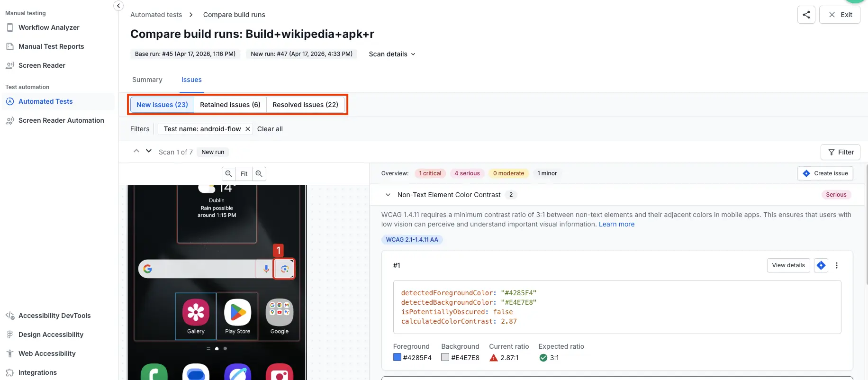Open Accessibility DevTools
Screen dimensions: 868x380
(x=54, y=316)
